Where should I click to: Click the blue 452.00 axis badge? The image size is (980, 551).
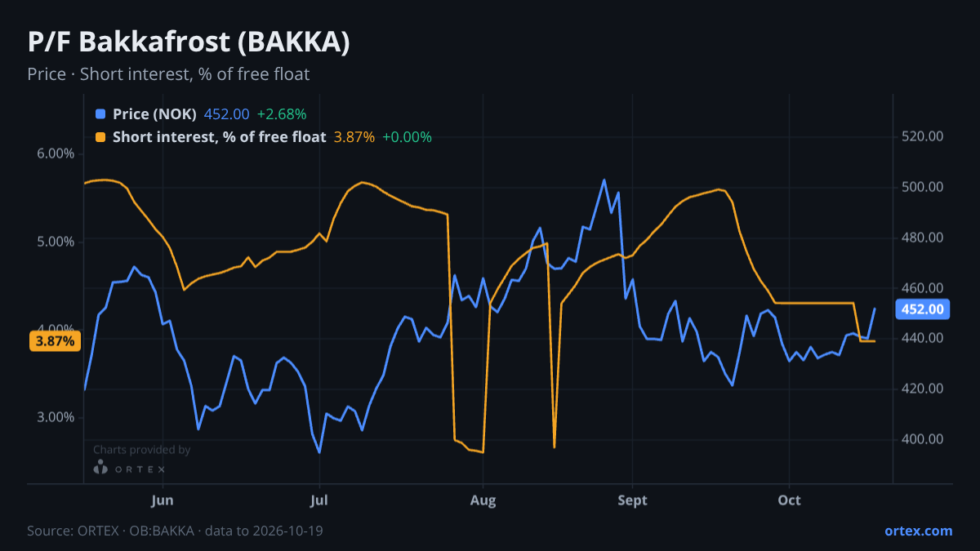[923, 309]
